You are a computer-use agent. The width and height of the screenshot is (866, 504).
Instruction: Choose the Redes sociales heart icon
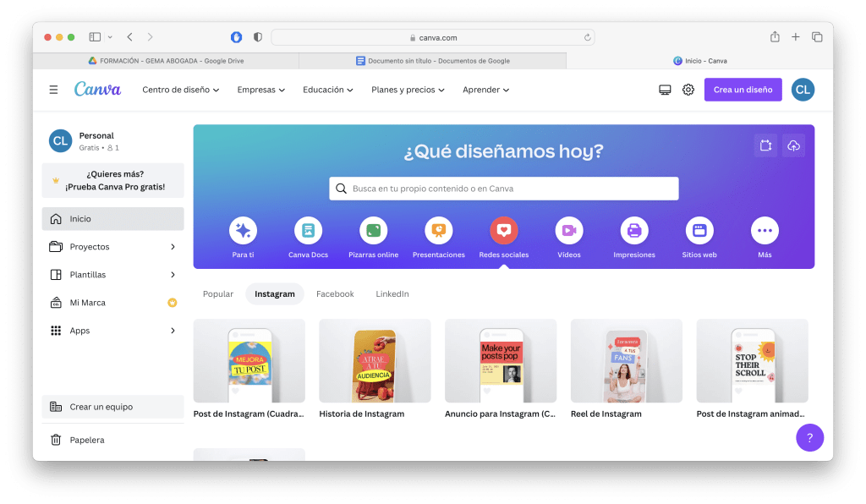tap(504, 231)
